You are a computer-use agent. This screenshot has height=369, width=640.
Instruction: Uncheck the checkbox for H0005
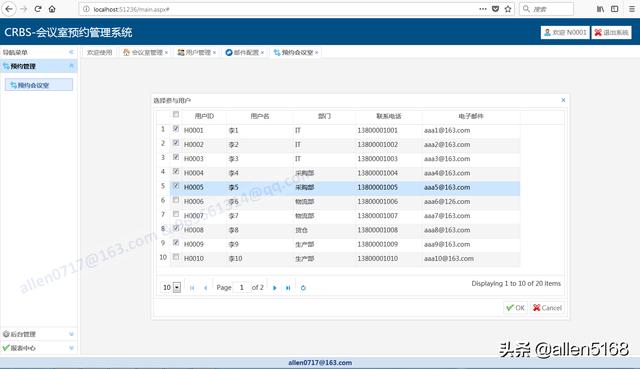(176, 186)
